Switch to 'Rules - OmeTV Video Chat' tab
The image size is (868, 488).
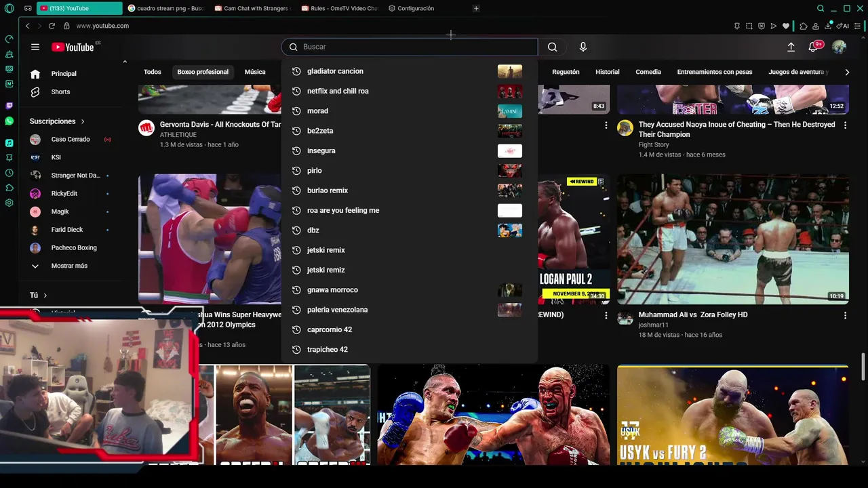click(339, 8)
